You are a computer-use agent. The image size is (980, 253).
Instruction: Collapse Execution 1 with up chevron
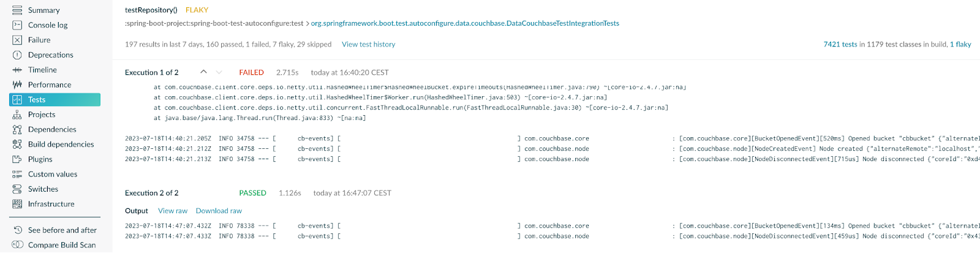click(203, 72)
